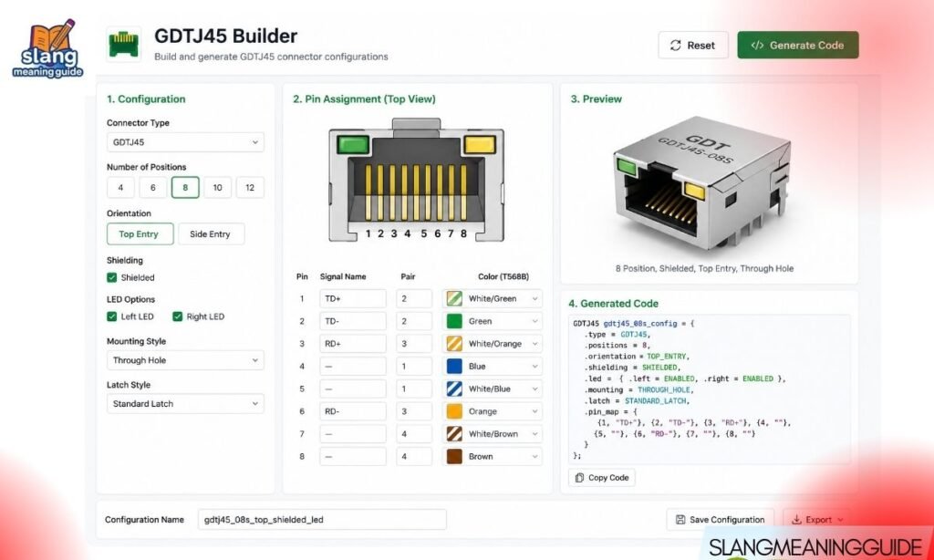The width and height of the screenshot is (934, 560).
Task: Open pin 2 Green color dropdown
Action: [492, 321]
